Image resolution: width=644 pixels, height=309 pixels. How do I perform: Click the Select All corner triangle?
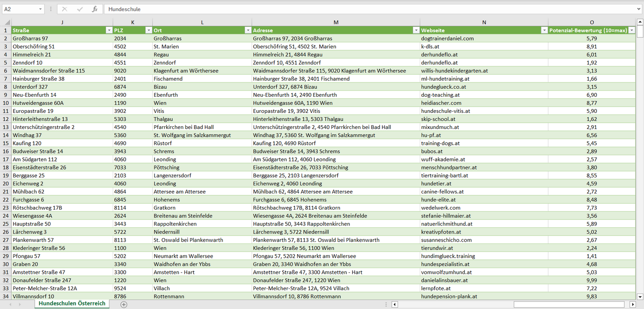click(7, 22)
